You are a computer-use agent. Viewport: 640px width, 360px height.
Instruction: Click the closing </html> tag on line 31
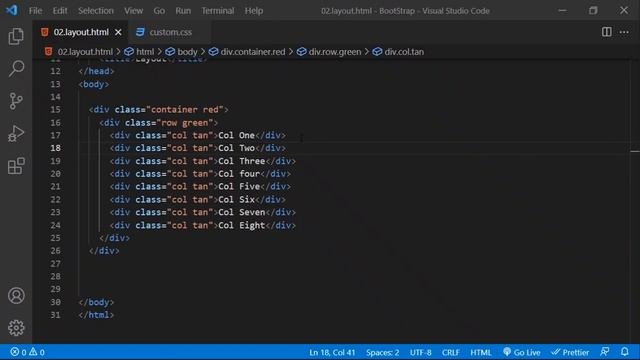[96, 315]
